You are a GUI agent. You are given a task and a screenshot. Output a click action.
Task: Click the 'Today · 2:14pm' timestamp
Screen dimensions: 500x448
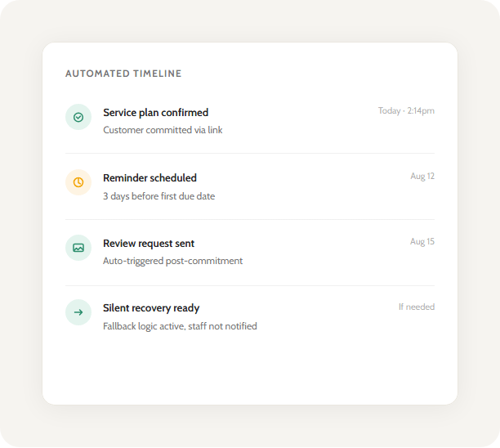coord(406,110)
